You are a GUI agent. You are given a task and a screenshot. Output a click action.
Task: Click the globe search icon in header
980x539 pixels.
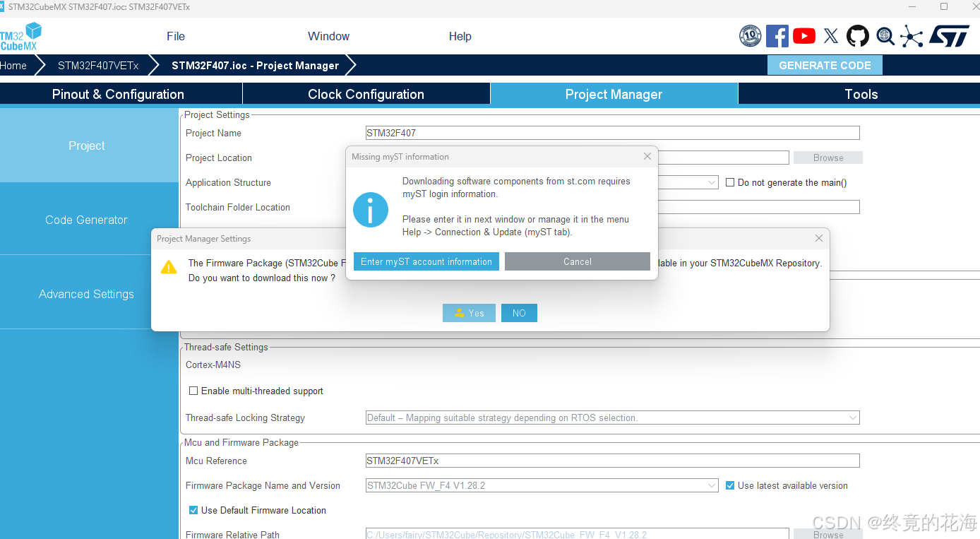click(885, 36)
